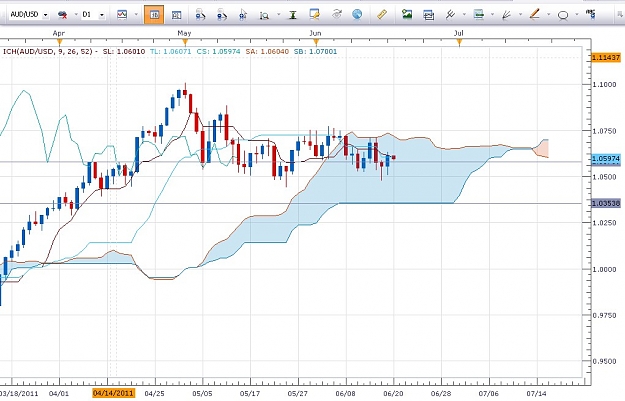The height and width of the screenshot is (401, 625).
Task: Click the 07/14 date axis label
Action: click(x=537, y=393)
